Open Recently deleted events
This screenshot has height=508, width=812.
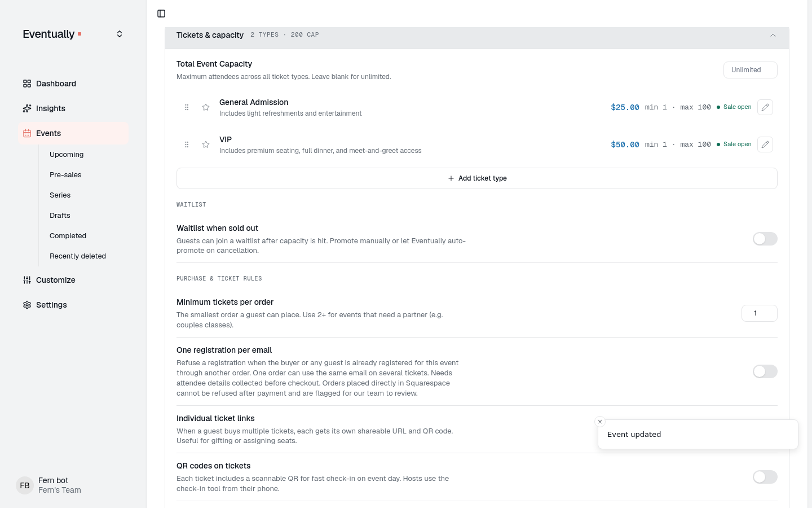click(78, 256)
